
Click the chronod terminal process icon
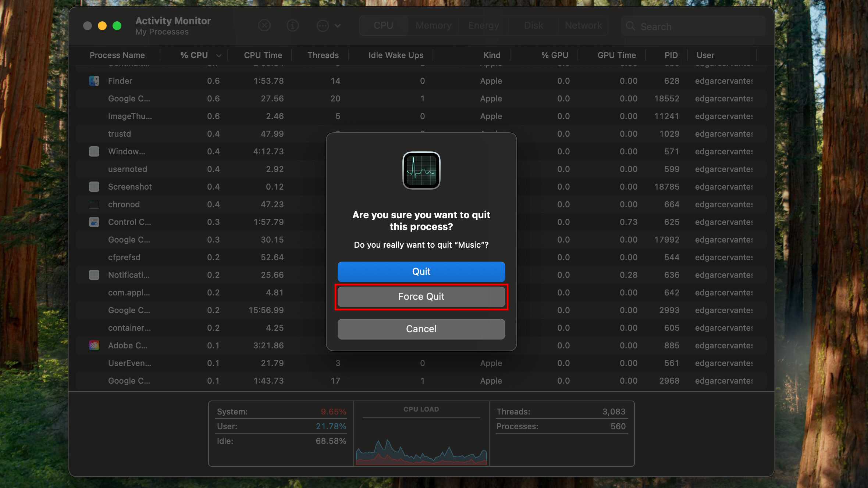94,204
